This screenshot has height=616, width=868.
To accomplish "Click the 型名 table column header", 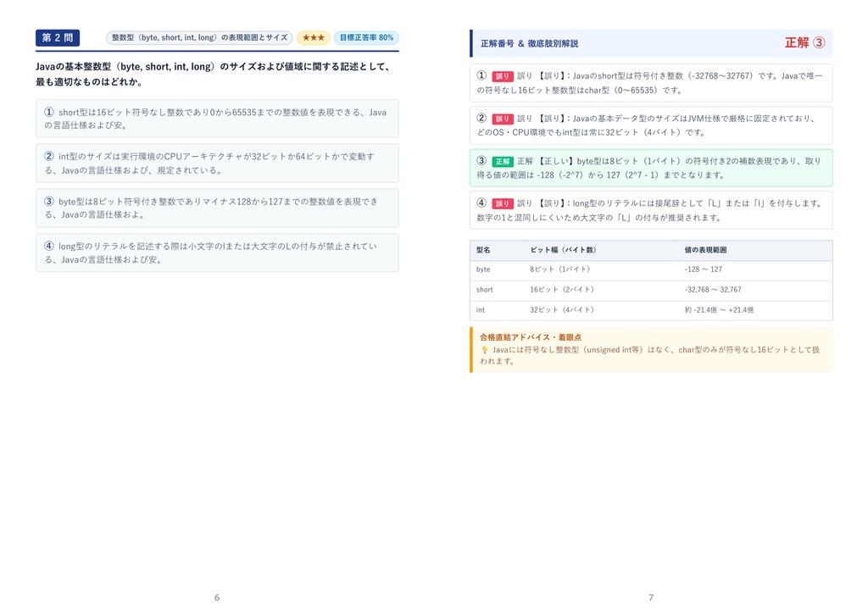I will (483, 250).
